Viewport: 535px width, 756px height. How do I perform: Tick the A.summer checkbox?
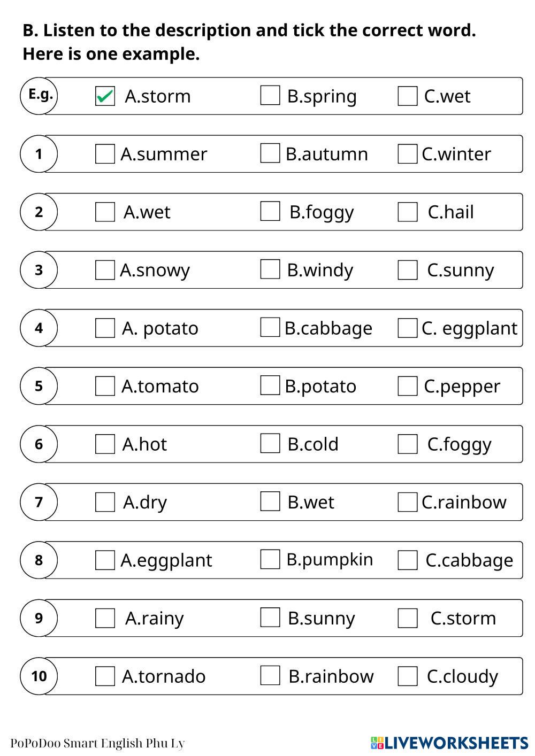point(105,154)
